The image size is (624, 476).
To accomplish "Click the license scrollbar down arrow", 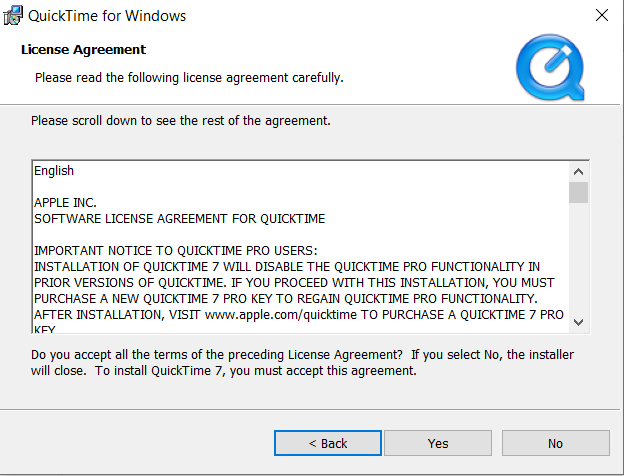I will (x=578, y=321).
